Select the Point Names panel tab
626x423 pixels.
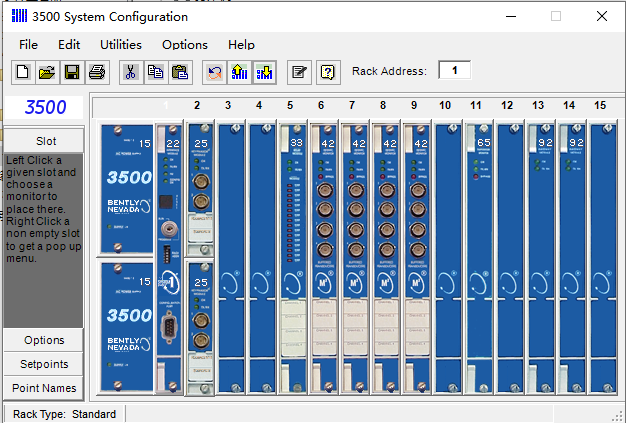[44, 388]
